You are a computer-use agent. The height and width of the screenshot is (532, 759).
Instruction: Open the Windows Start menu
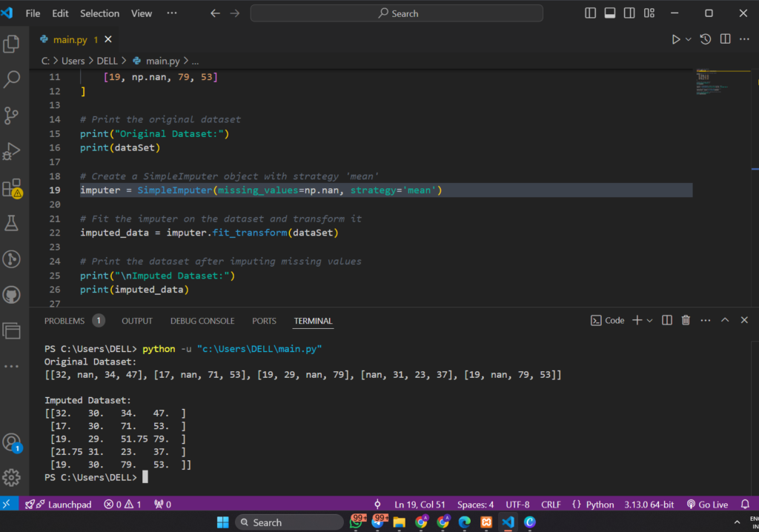pos(222,522)
